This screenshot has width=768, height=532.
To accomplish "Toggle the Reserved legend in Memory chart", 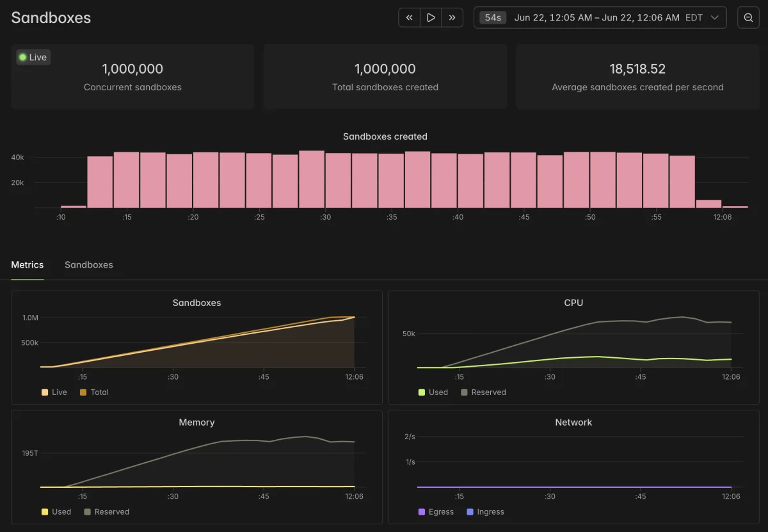I will point(106,512).
